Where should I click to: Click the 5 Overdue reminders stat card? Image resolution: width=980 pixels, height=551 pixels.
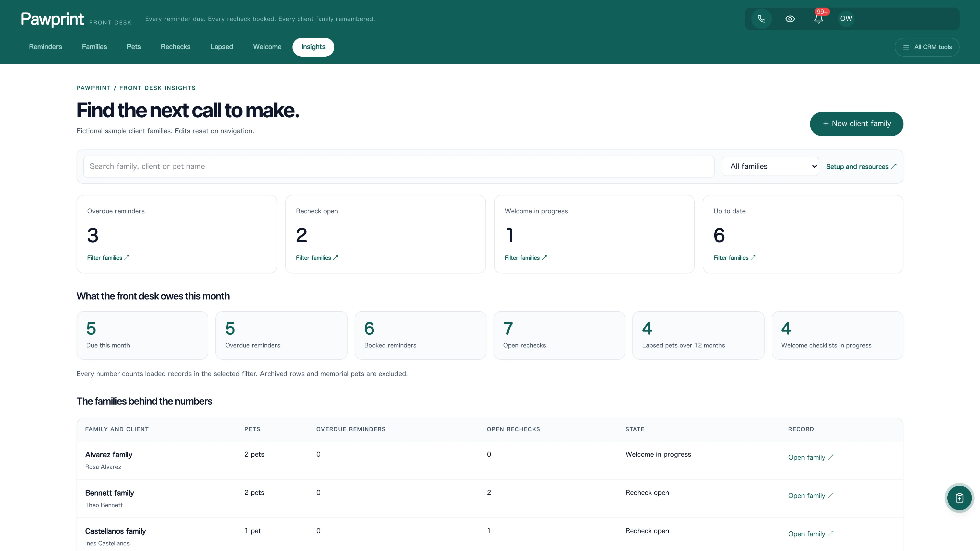tap(281, 335)
